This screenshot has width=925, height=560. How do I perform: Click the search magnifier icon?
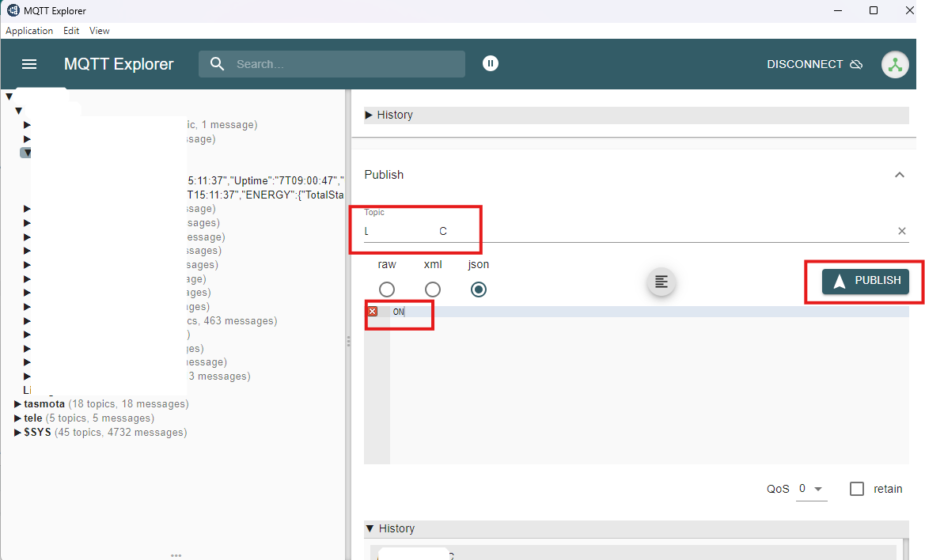click(217, 63)
